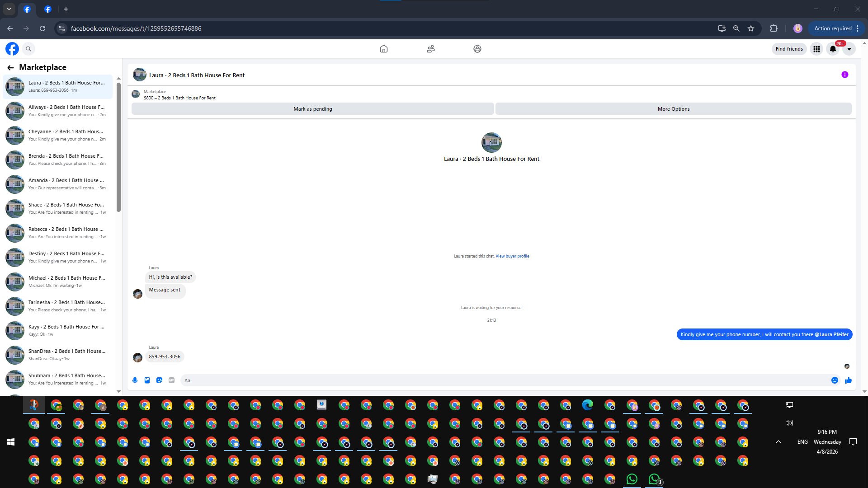Image resolution: width=868 pixels, height=488 pixels.
Task: Open the Friends tab
Action: click(x=430, y=49)
